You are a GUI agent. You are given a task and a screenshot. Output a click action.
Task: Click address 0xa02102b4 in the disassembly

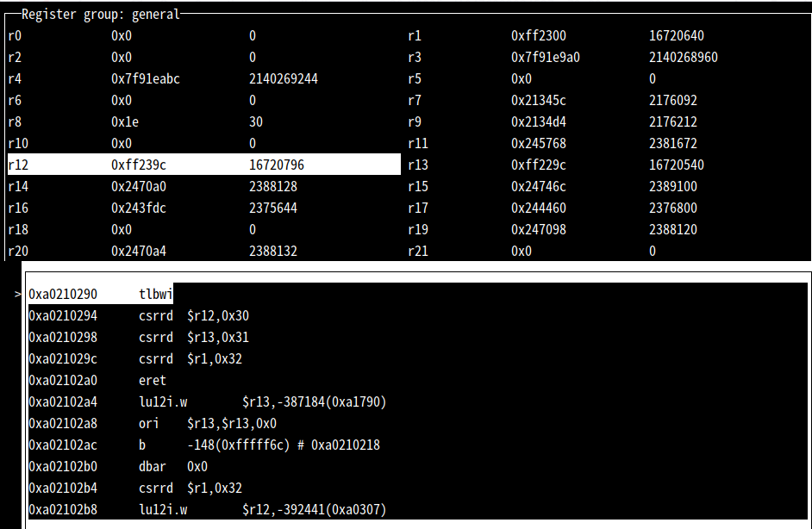[63, 488]
